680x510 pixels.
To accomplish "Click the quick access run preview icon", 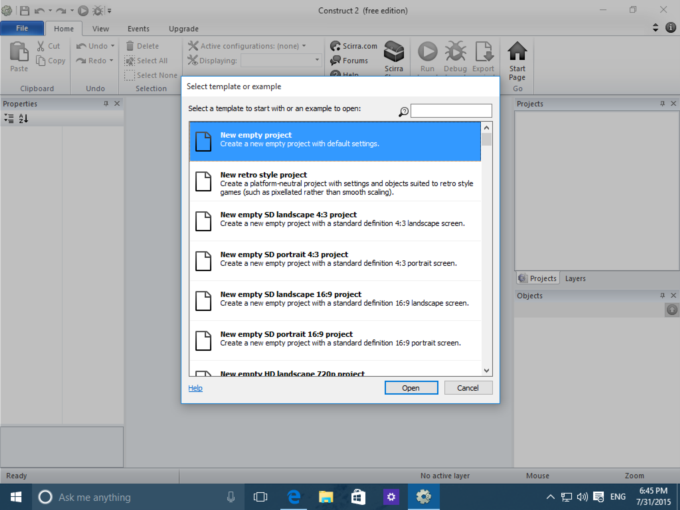I will pyautogui.click(x=83, y=10).
